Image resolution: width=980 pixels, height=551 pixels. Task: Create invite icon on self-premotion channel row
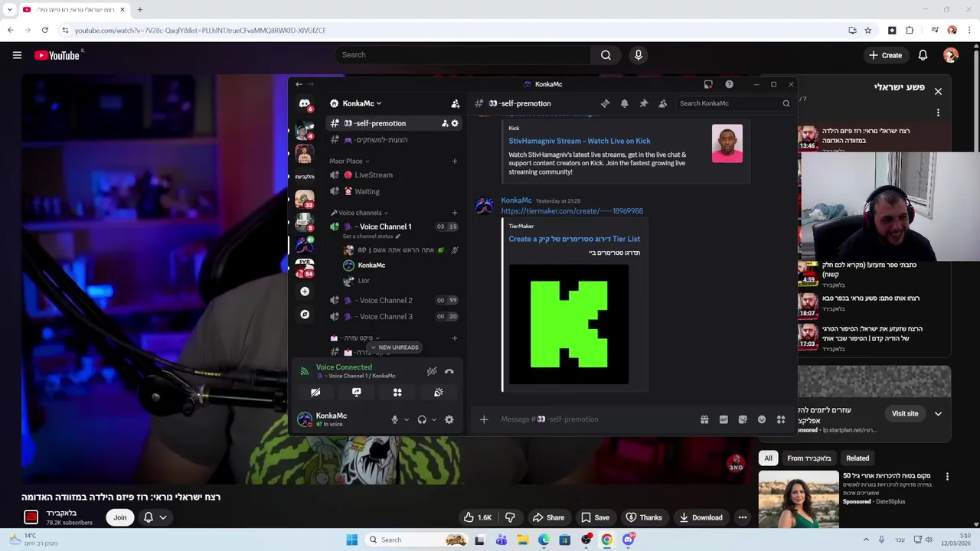click(x=445, y=123)
